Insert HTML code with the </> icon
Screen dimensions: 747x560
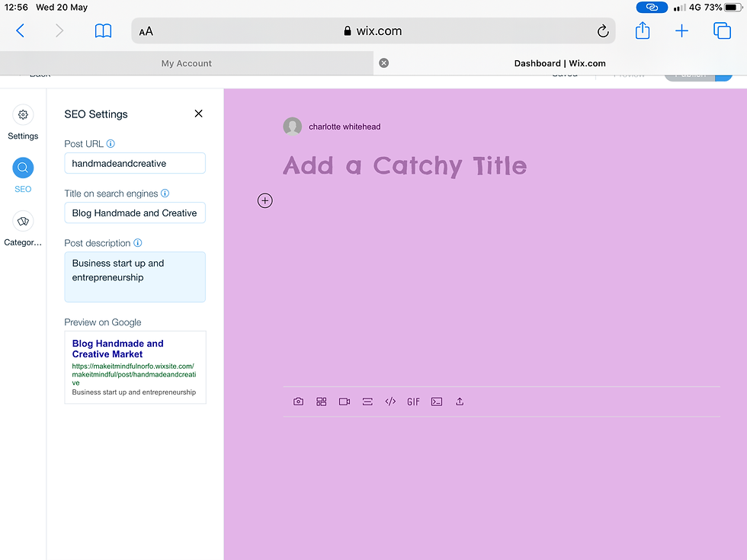(x=390, y=402)
